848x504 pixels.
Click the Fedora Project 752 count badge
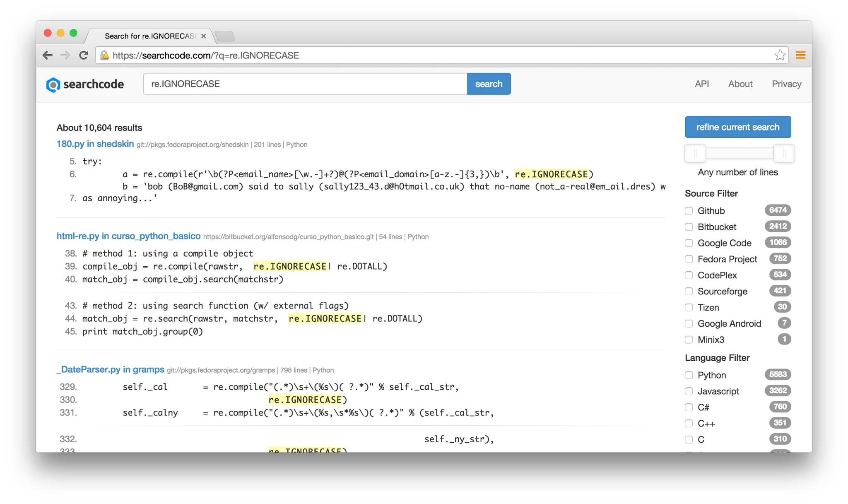tap(780, 258)
